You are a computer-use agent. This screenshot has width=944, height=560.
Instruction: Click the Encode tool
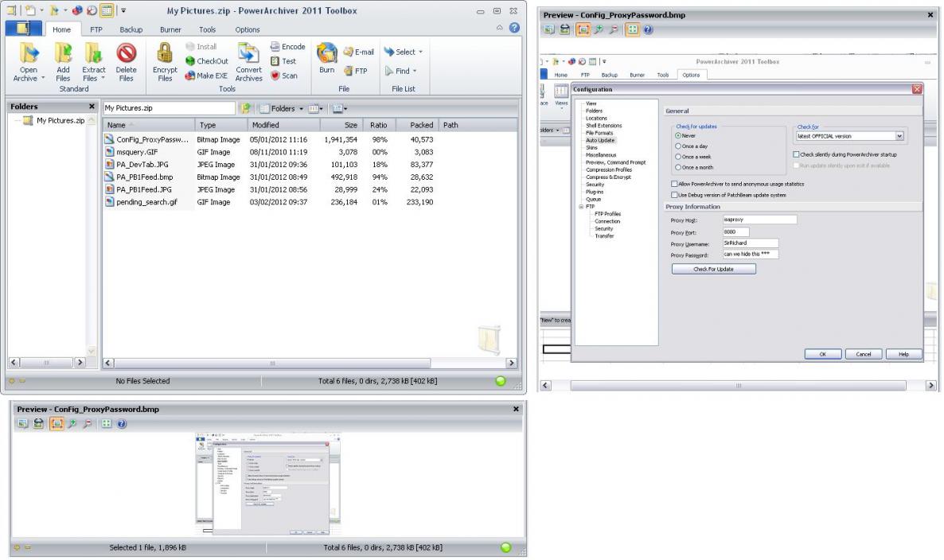tap(288, 46)
